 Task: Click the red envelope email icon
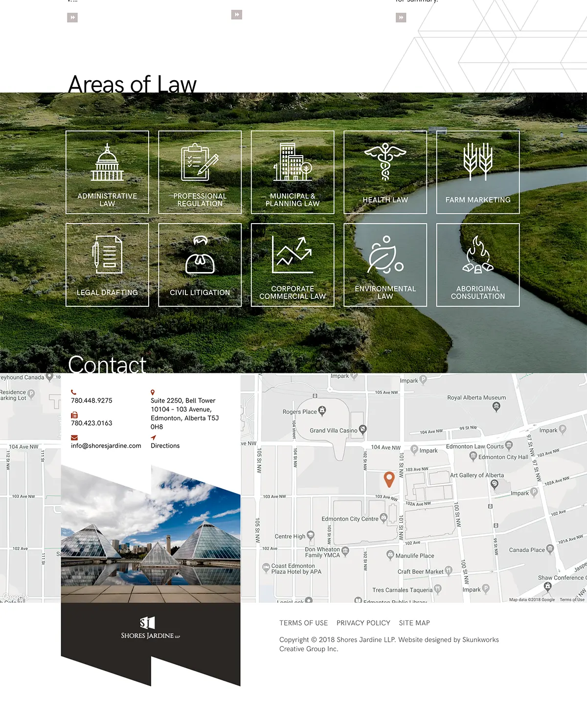pyautogui.click(x=74, y=437)
